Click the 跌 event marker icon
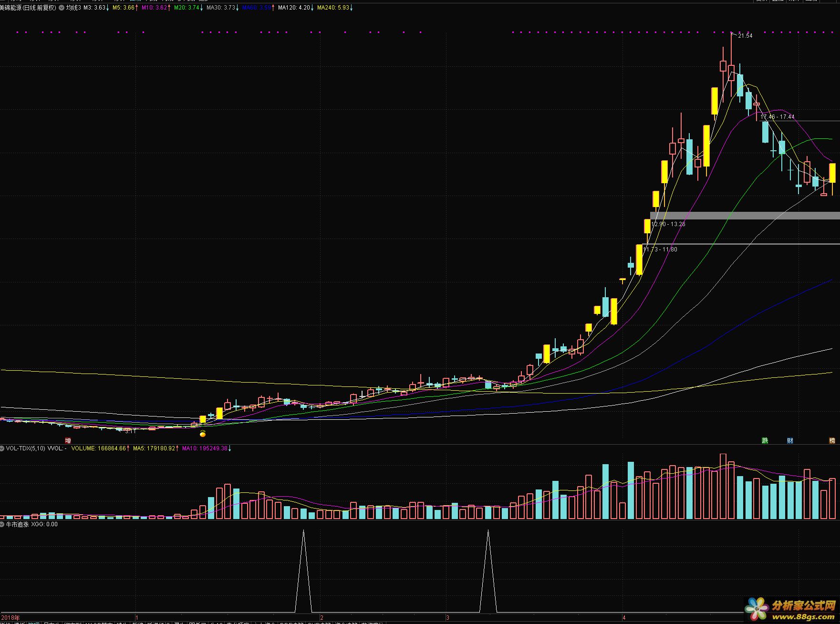This screenshot has width=840, height=624. pos(765,440)
